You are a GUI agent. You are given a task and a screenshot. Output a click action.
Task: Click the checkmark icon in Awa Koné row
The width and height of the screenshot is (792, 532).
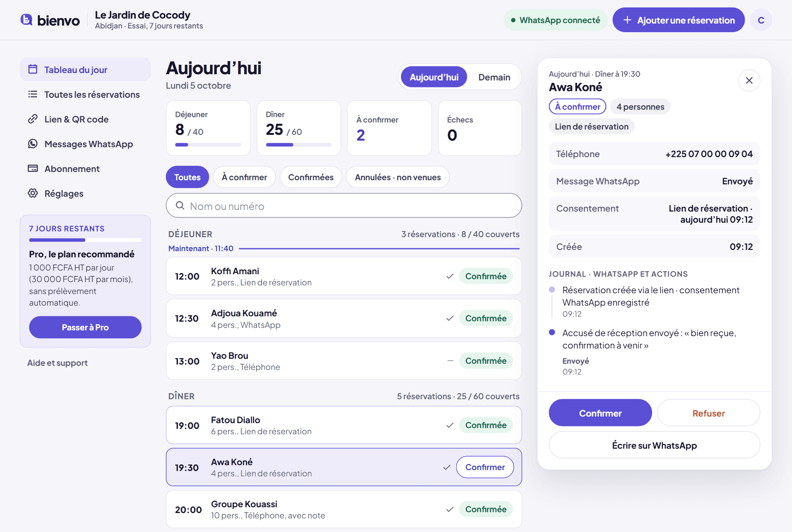click(447, 467)
